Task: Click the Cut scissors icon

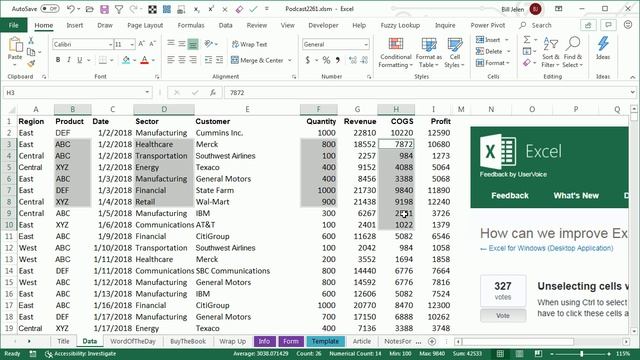Action: click(31, 41)
